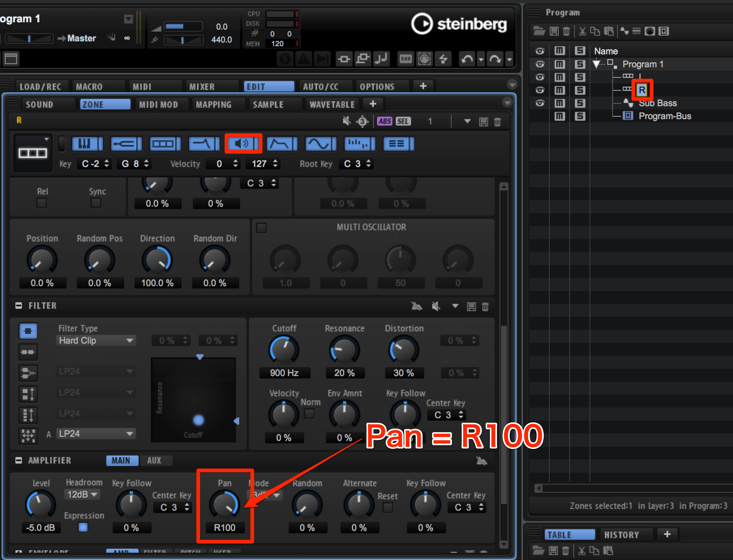The height and width of the screenshot is (560, 733).
Task: Enable the Sync checkbox
Action: point(96,203)
